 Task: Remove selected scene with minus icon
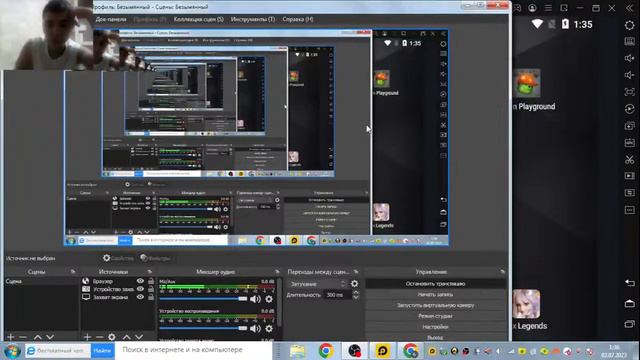23,337
